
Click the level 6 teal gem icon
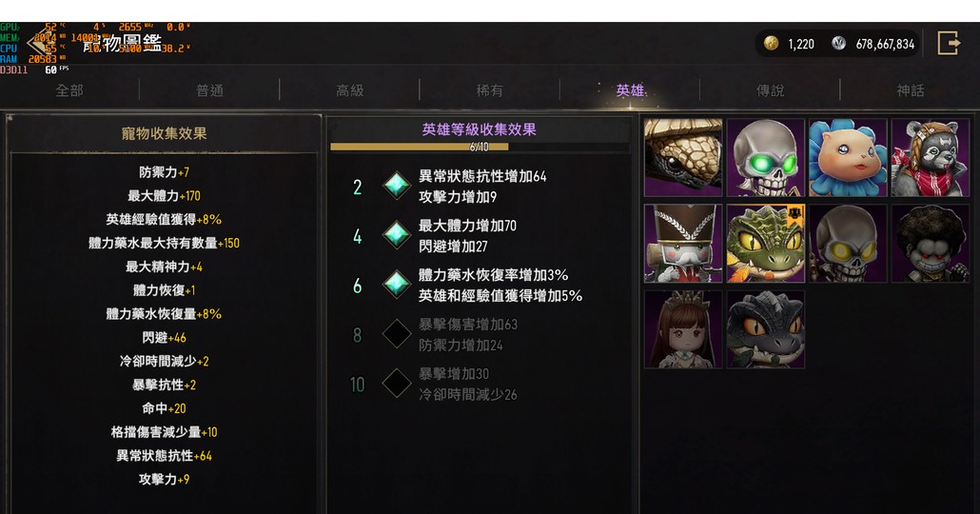click(396, 285)
